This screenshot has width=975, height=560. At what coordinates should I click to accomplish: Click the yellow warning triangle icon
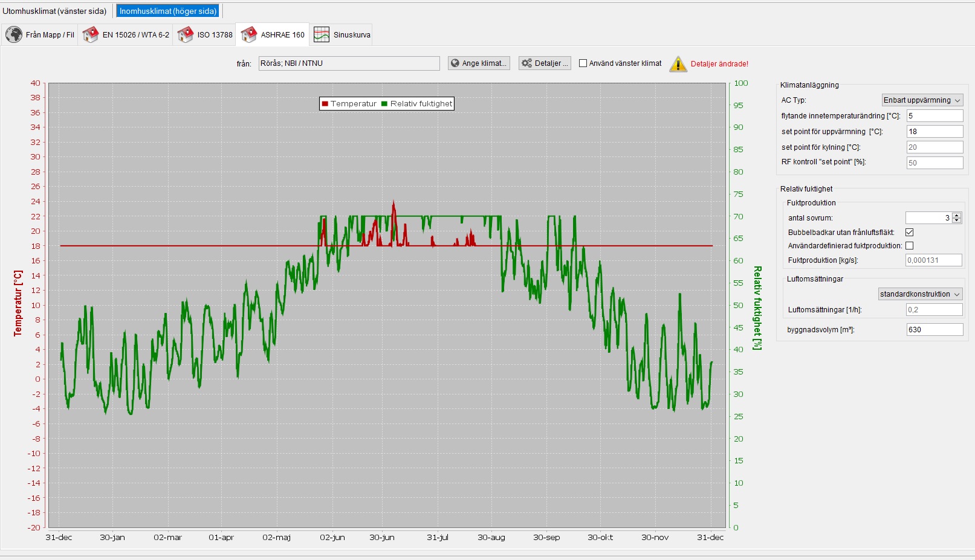pyautogui.click(x=678, y=64)
